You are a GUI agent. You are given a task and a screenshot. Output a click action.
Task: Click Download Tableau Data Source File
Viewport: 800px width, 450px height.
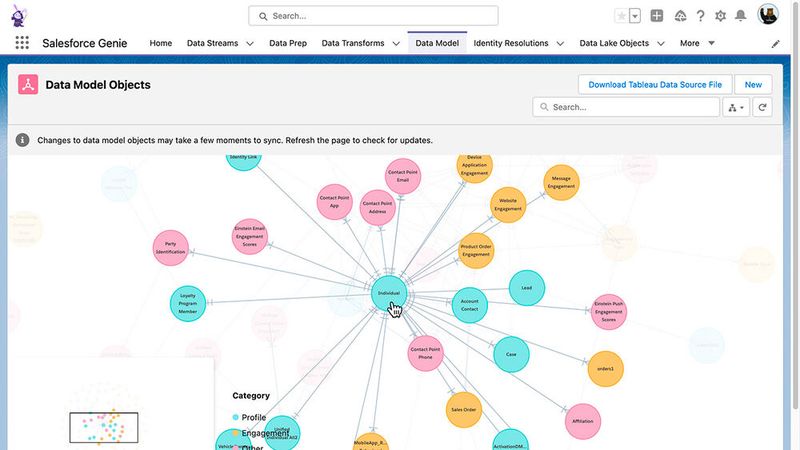pyautogui.click(x=655, y=85)
